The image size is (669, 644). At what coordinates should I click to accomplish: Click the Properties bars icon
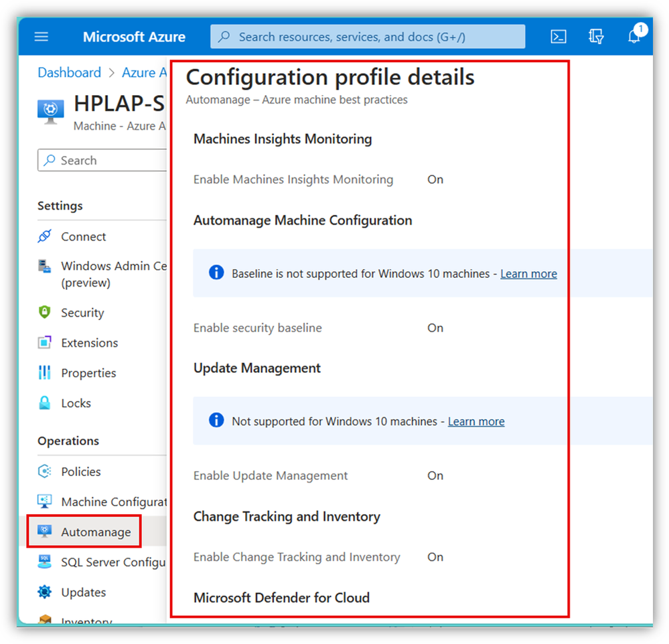coord(45,372)
